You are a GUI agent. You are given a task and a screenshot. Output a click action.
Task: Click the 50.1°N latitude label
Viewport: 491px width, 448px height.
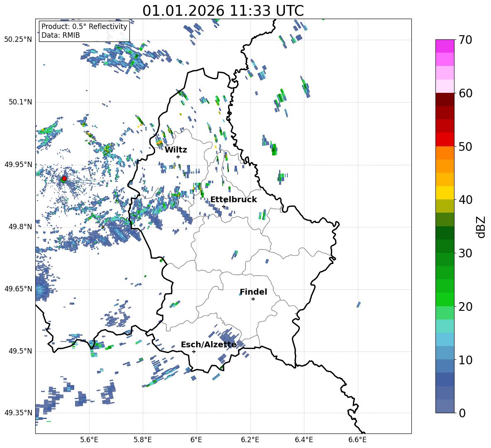coord(20,102)
